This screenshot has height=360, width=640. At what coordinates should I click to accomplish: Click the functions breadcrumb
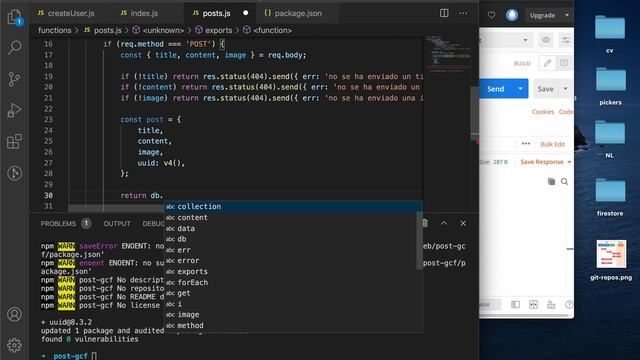pos(55,30)
